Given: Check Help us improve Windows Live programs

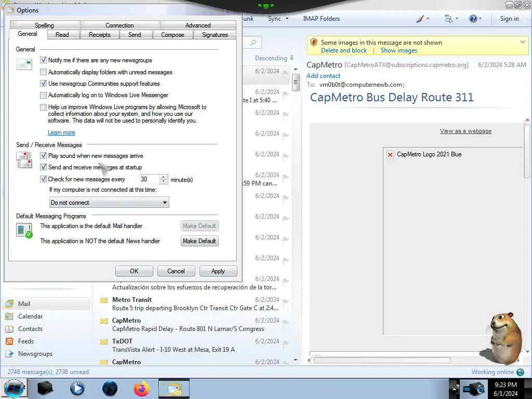Looking at the screenshot, I should click(43, 107).
